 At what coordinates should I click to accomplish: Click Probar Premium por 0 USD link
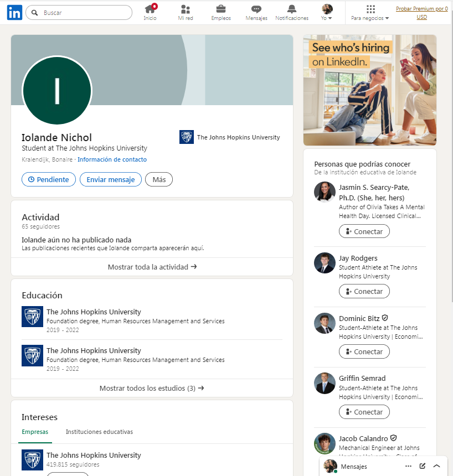point(421,13)
